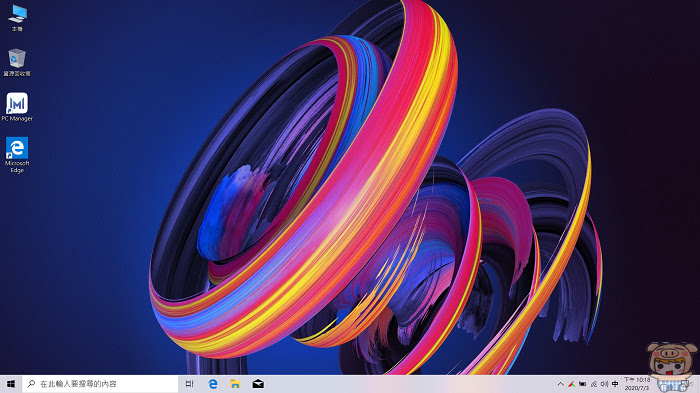The height and width of the screenshot is (393, 700).
Task: Open the network Wi-Fi tray icon
Action: (x=594, y=384)
